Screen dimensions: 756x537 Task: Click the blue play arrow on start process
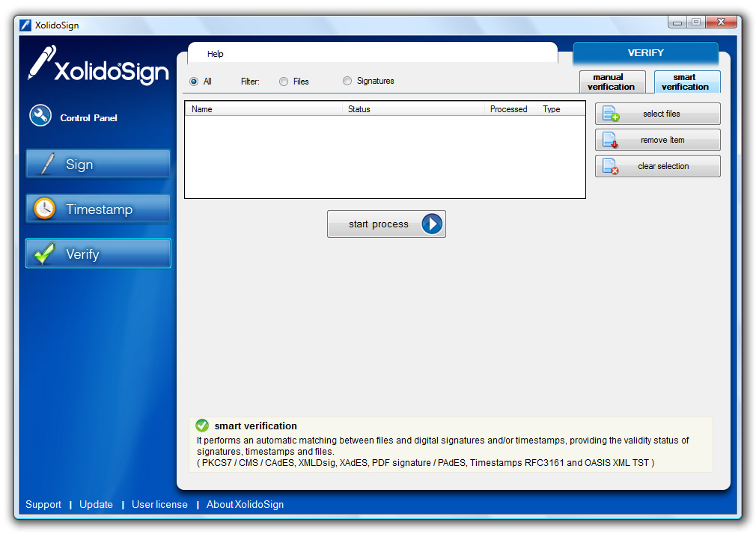[x=431, y=224]
